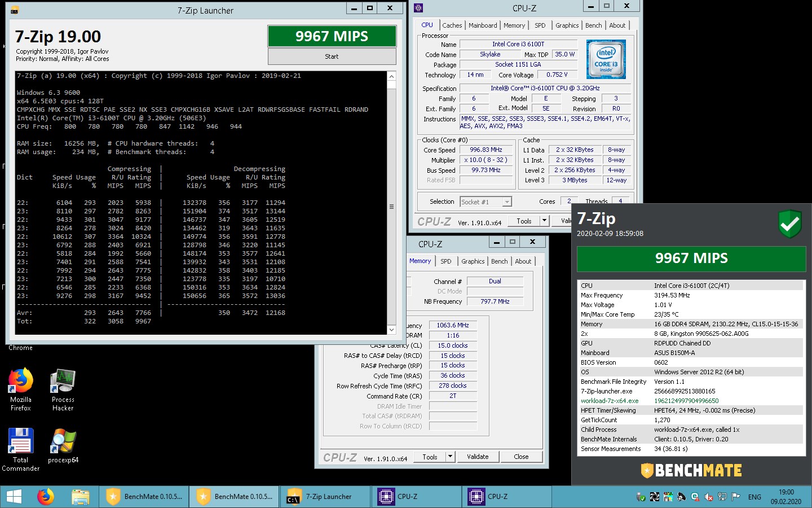This screenshot has height=508, width=812.
Task: Expand Tools arrow in CPU-Z CPU window
Action: (x=545, y=221)
